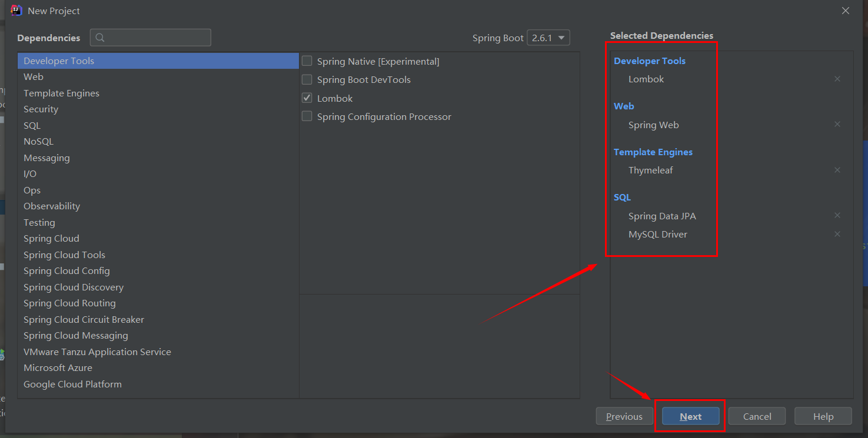Click Spring Data JPA selected entry

[662, 216]
